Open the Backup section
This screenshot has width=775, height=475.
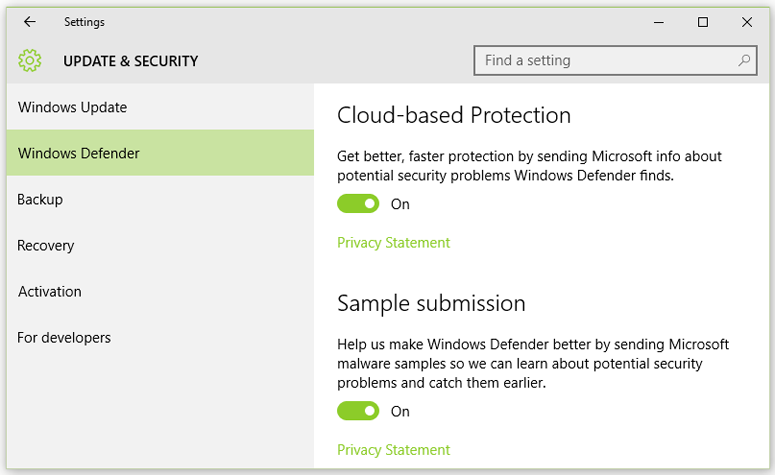pos(40,199)
